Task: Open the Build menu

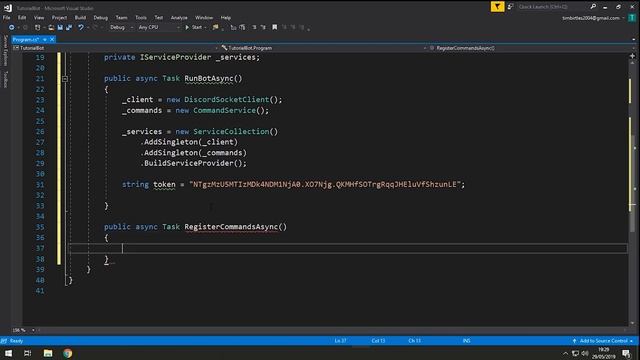Action: (80, 18)
